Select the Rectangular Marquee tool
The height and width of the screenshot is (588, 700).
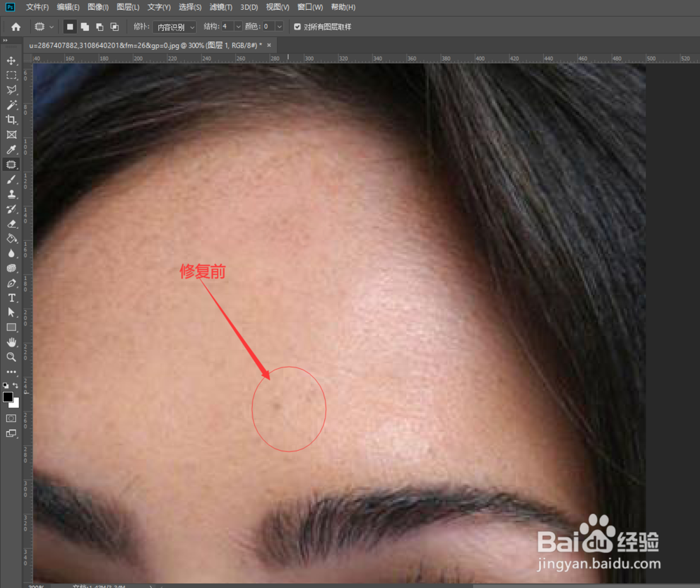(11, 75)
